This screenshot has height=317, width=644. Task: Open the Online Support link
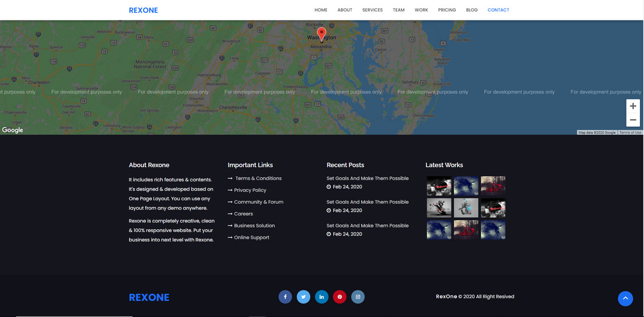[251, 238]
